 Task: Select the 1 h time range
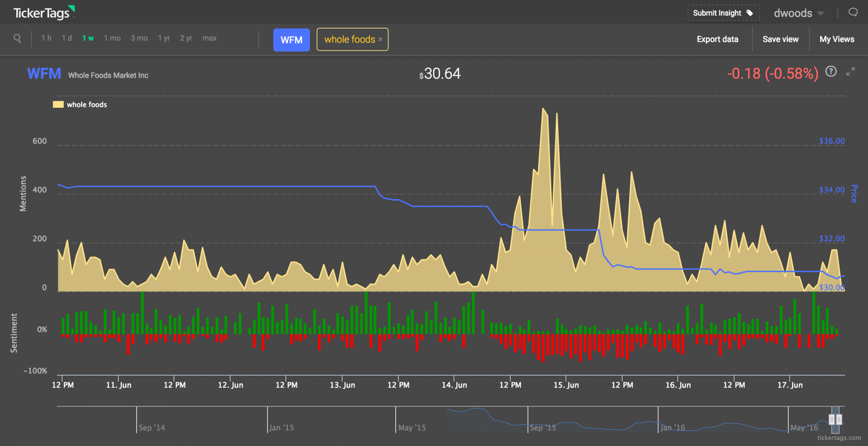(x=46, y=38)
